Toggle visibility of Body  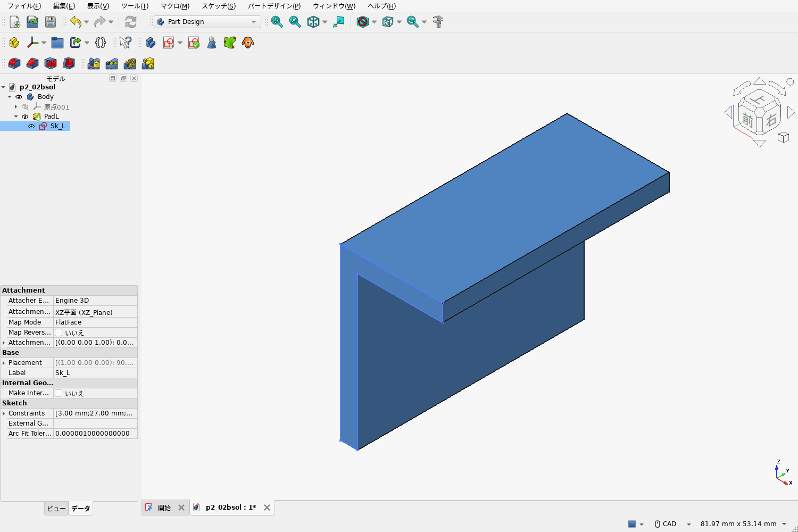click(x=19, y=97)
